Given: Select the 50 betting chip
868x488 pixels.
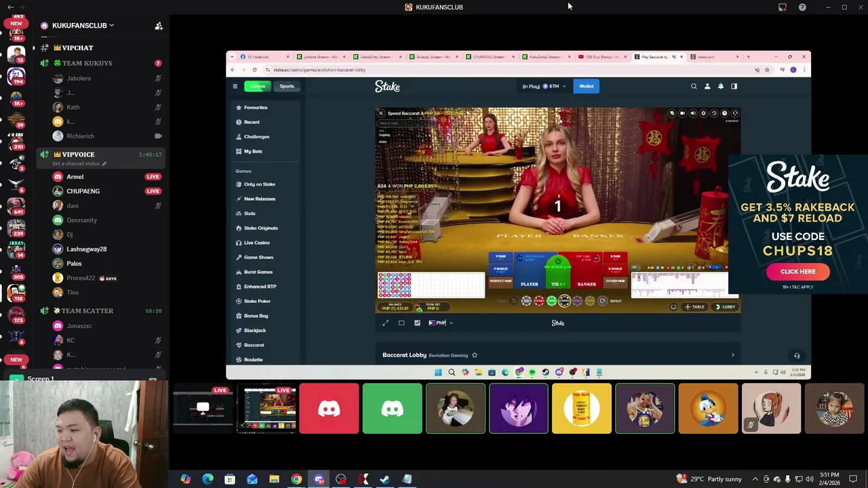Looking at the screenshot, I should pos(526,301).
